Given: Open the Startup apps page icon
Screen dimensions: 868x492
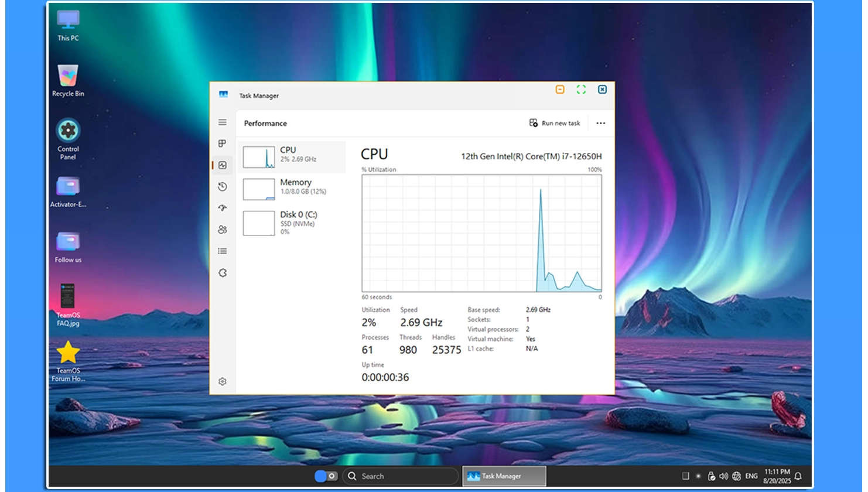Looking at the screenshot, I should (x=223, y=208).
